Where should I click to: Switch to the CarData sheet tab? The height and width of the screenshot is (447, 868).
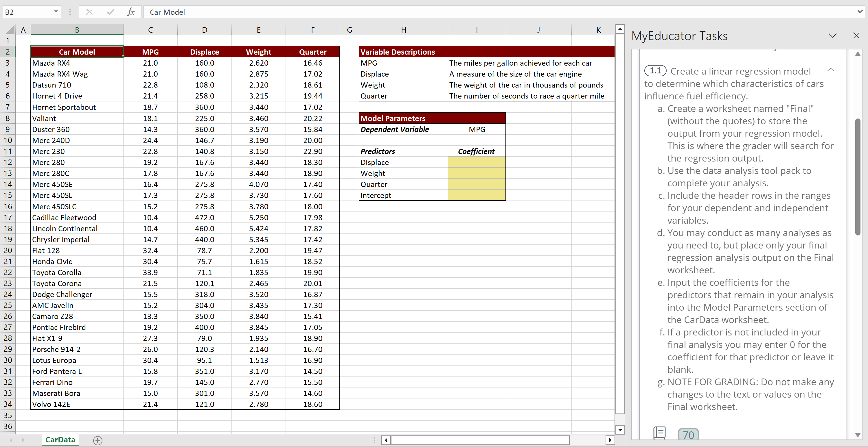(x=60, y=439)
